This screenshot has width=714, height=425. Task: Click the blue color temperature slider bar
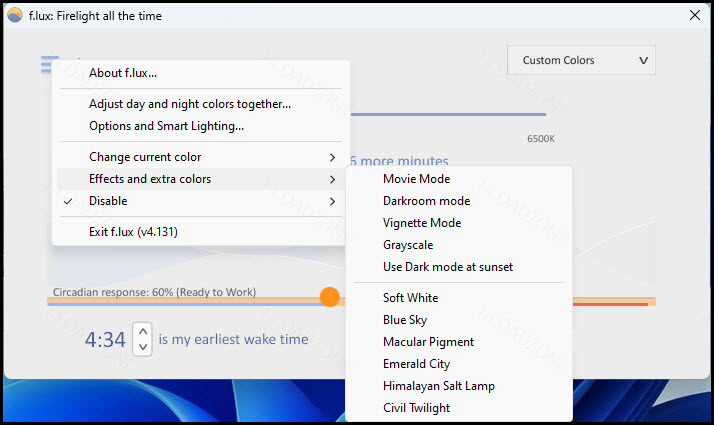tap(448, 114)
